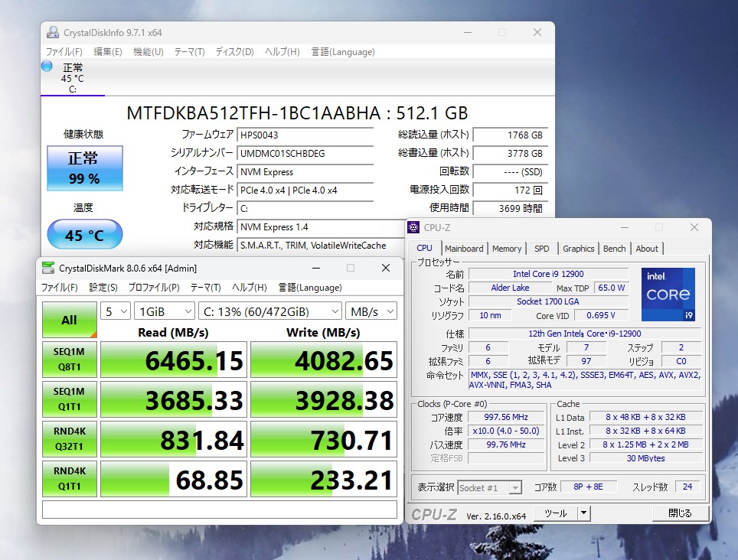Click the インターフェース field NVM Express
Image resolution: width=738 pixels, height=560 pixels.
[305, 172]
